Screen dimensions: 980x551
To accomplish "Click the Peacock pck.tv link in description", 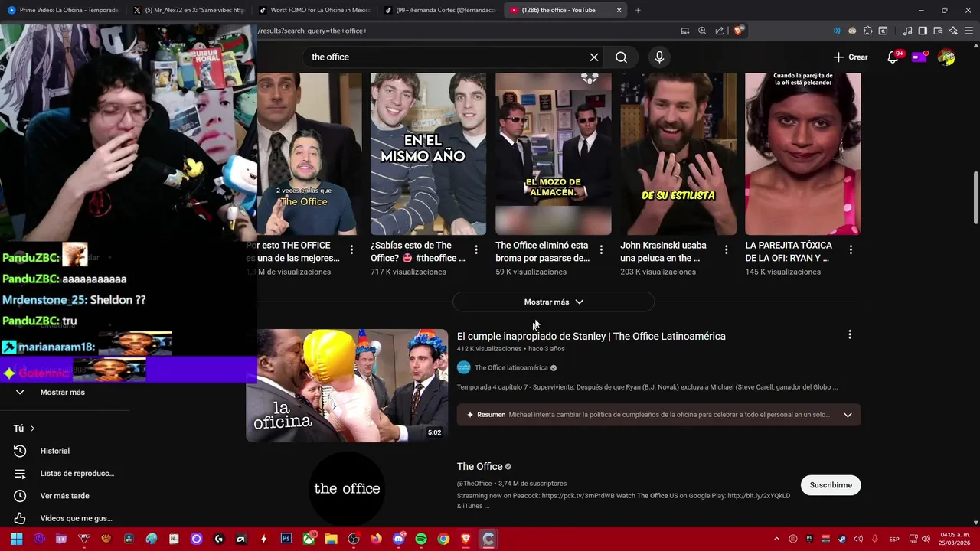I will tap(588, 496).
